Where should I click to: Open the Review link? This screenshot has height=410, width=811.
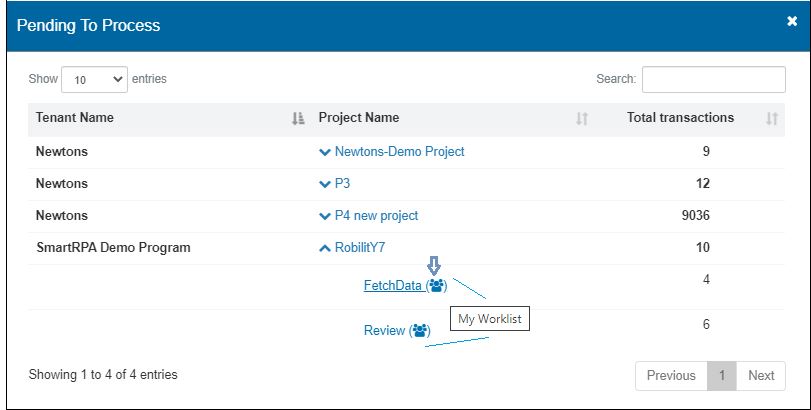pos(384,331)
